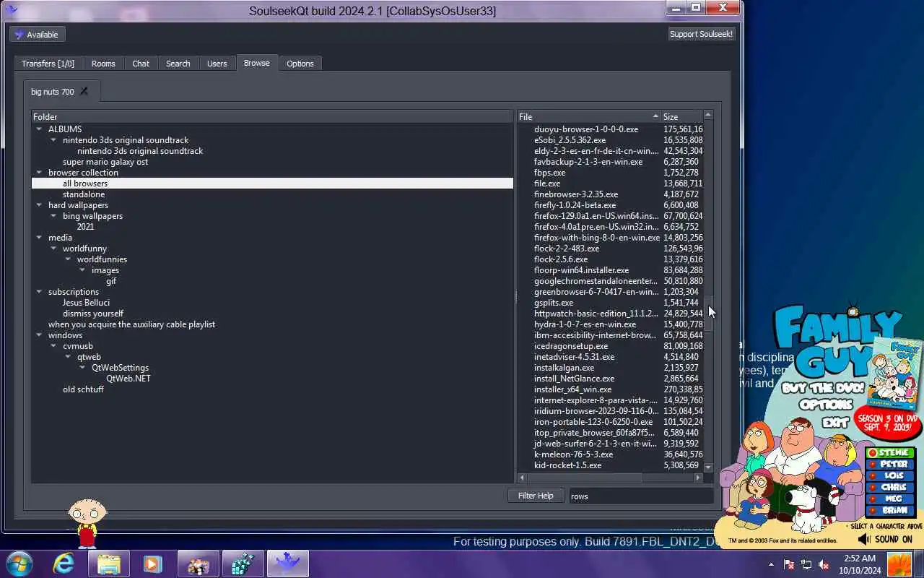Collapse the images folder arrow
This screenshot has height=578, width=924.
pos(82,270)
